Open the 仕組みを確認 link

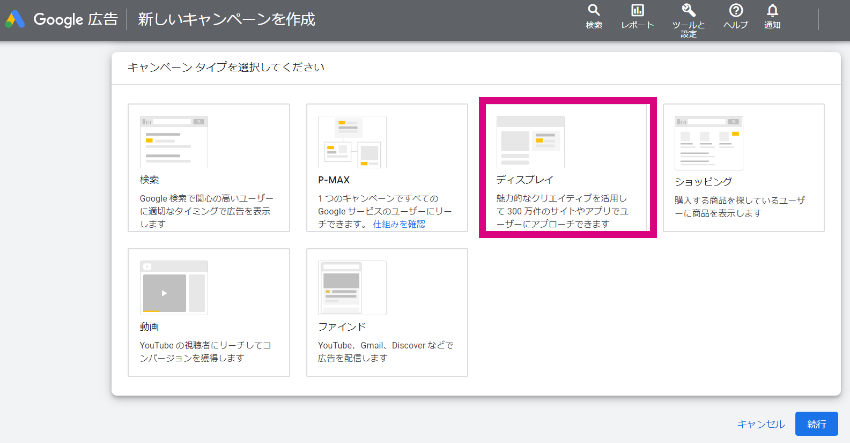pos(399,224)
